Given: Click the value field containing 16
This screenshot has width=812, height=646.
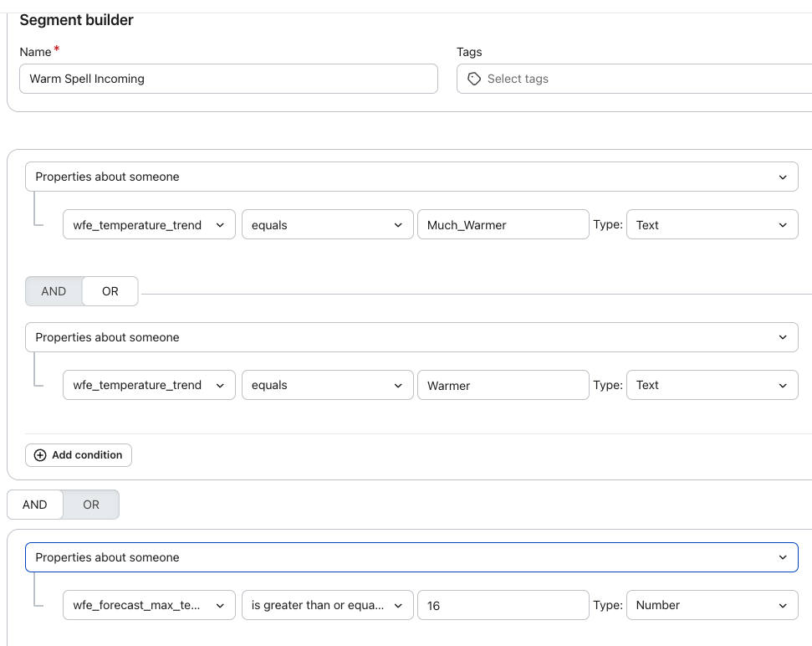Looking at the screenshot, I should tap(503, 605).
